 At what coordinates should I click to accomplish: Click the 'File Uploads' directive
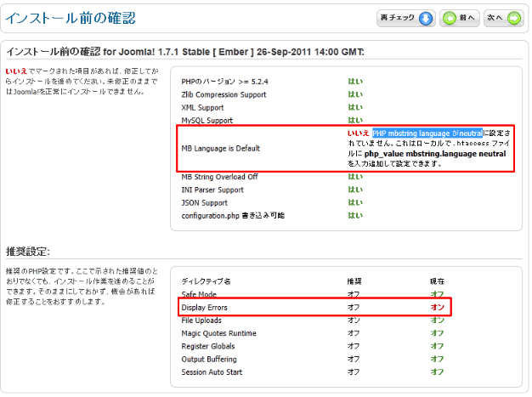click(201, 320)
